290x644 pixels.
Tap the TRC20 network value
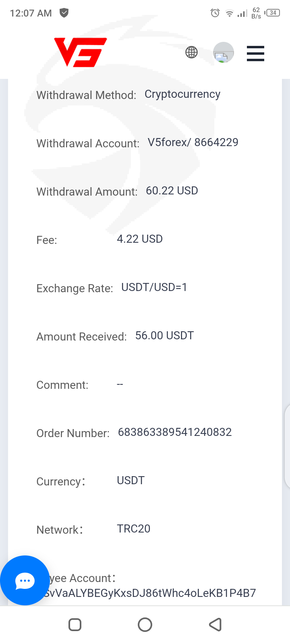pyautogui.click(x=133, y=529)
